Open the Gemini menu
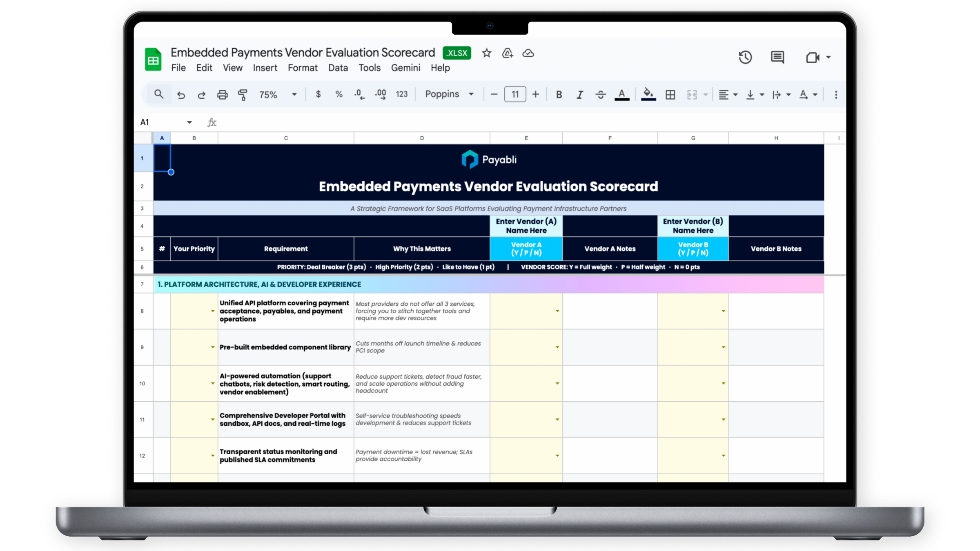This screenshot has width=980, height=551. click(405, 68)
